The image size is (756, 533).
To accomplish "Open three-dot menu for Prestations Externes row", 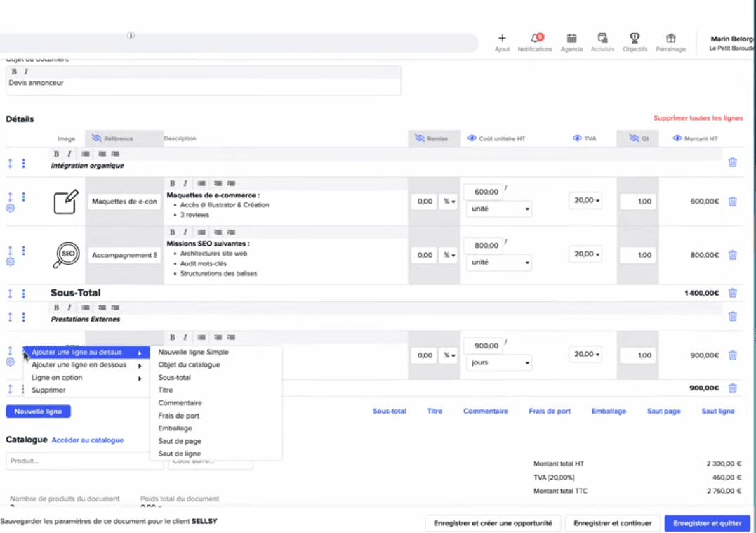I will (23, 317).
